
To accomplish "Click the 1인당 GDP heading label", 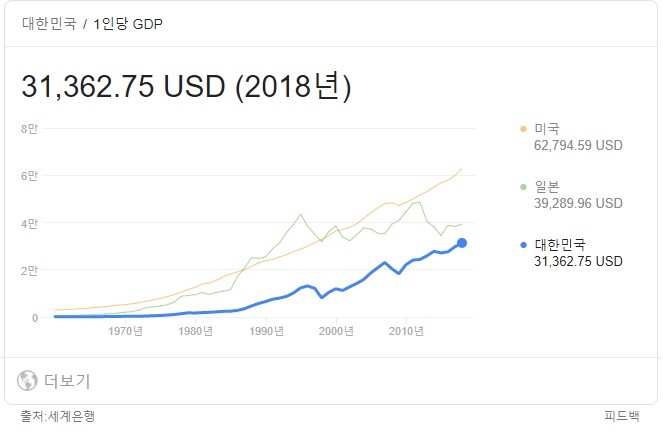I will [x=128, y=24].
